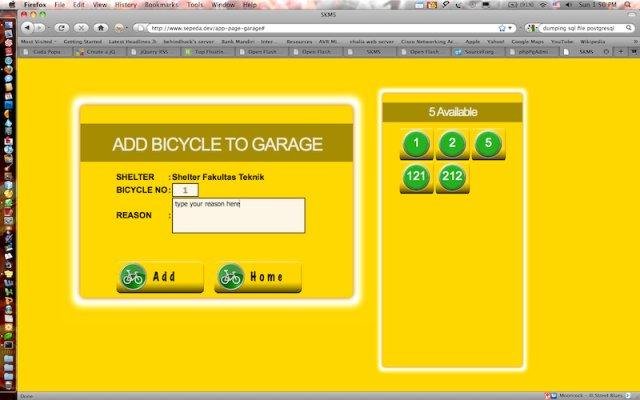
Task: Open the File menu
Action: click(60, 5)
